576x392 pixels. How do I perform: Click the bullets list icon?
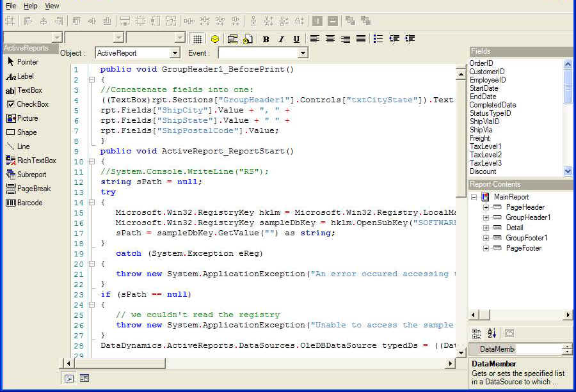[x=378, y=38]
